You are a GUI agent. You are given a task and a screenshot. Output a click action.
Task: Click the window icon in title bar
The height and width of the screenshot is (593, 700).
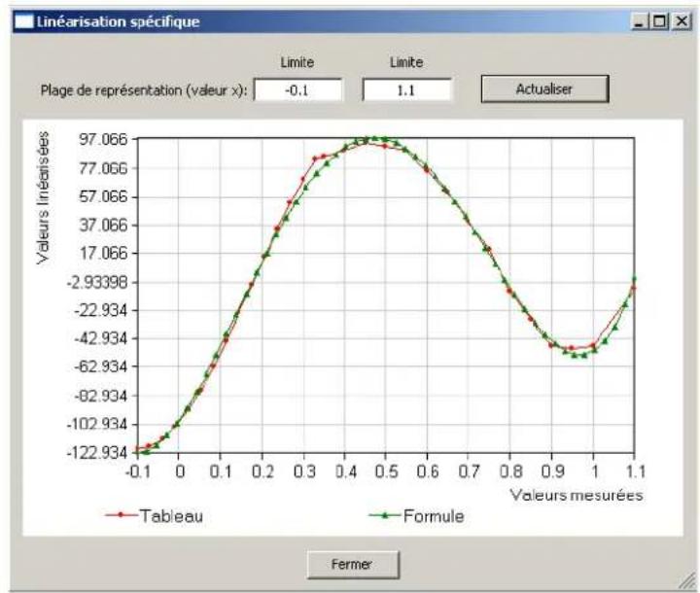click(x=24, y=21)
